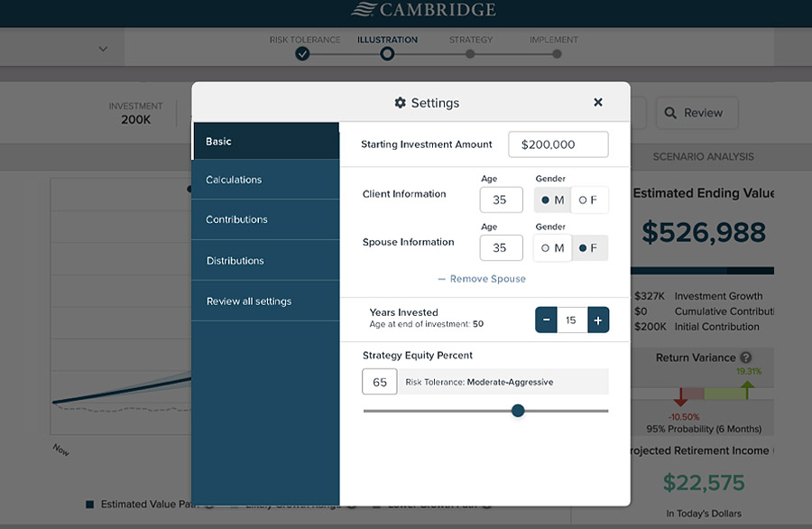Image resolution: width=812 pixels, height=529 pixels.
Task: Click the Remove Spouse link
Action: tap(482, 279)
